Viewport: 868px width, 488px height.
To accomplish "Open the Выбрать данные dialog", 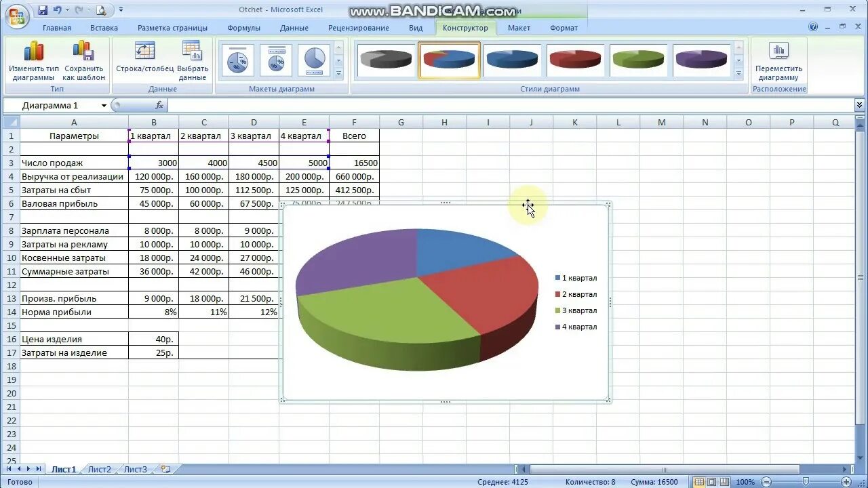I will [193, 60].
